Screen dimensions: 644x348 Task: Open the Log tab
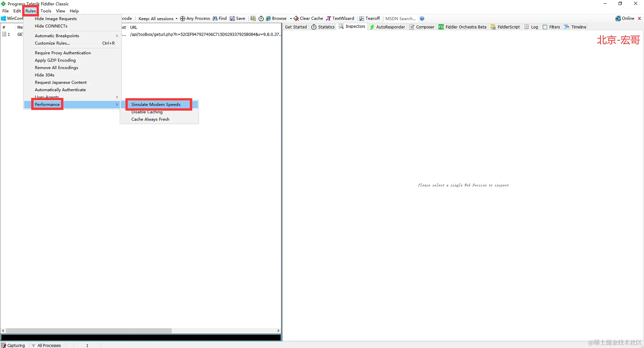pyautogui.click(x=531, y=27)
